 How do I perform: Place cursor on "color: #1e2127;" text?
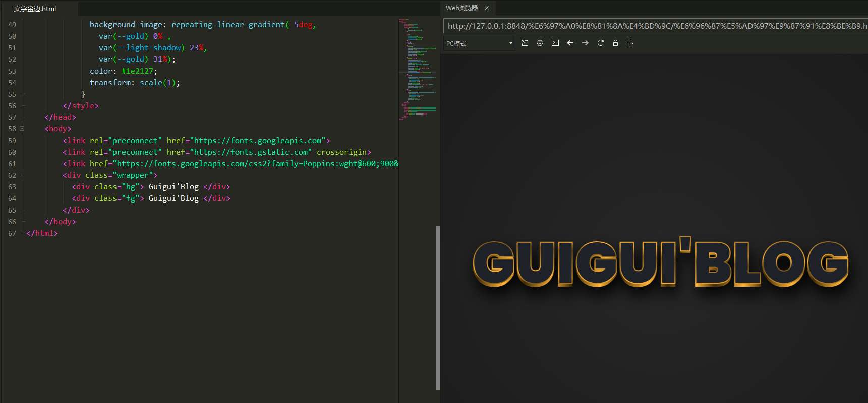pyautogui.click(x=124, y=71)
